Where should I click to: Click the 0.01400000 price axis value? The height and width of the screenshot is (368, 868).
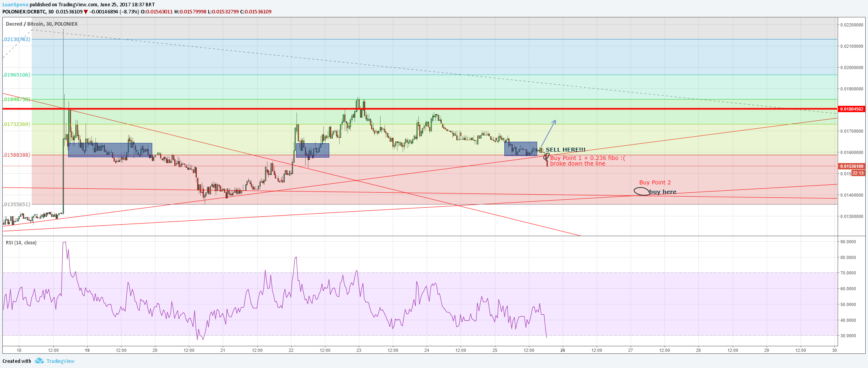click(852, 195)
